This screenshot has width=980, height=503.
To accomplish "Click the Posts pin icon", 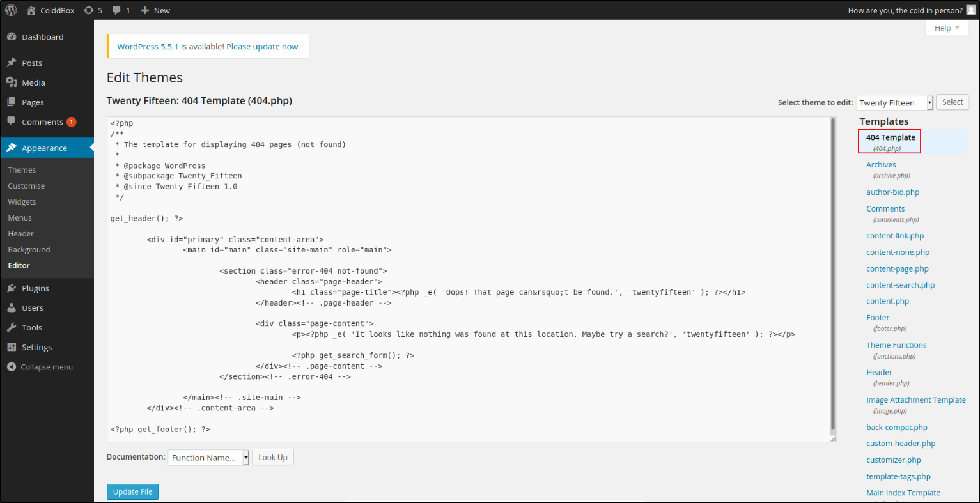I will click(12, 63).
